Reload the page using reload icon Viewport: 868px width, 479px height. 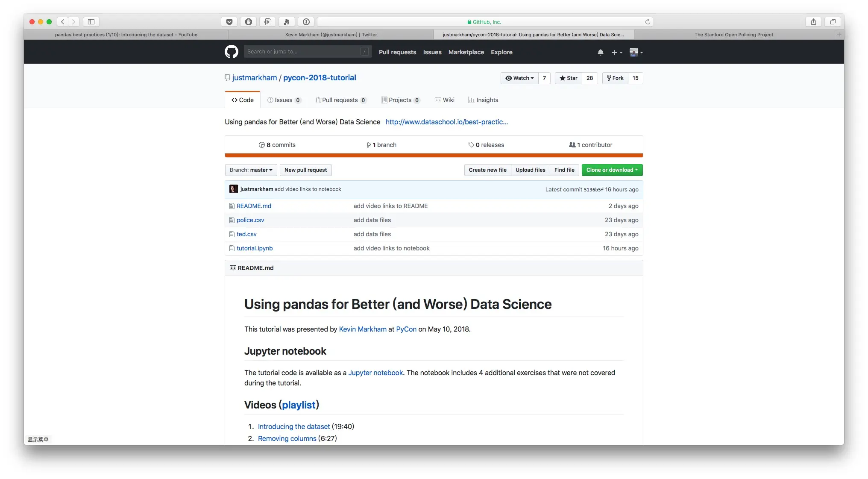click(x=648, y=22)
